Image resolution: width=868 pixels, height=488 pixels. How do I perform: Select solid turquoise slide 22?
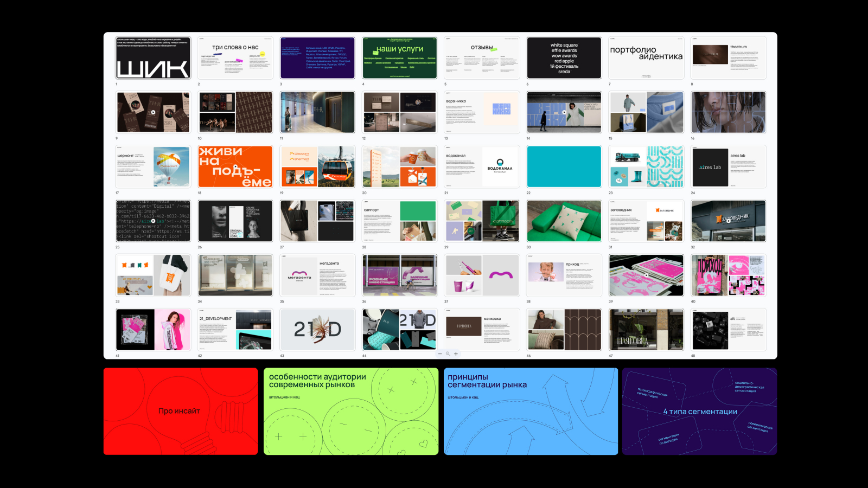[x=564, y=166]
